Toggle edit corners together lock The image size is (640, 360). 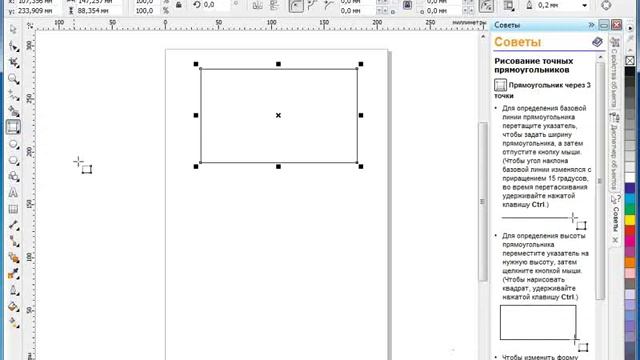click(407, 5)
